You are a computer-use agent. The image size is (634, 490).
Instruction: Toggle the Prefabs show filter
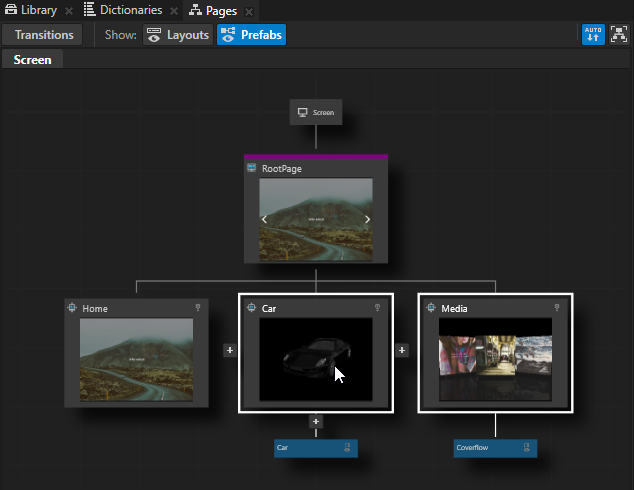(251, 35)
